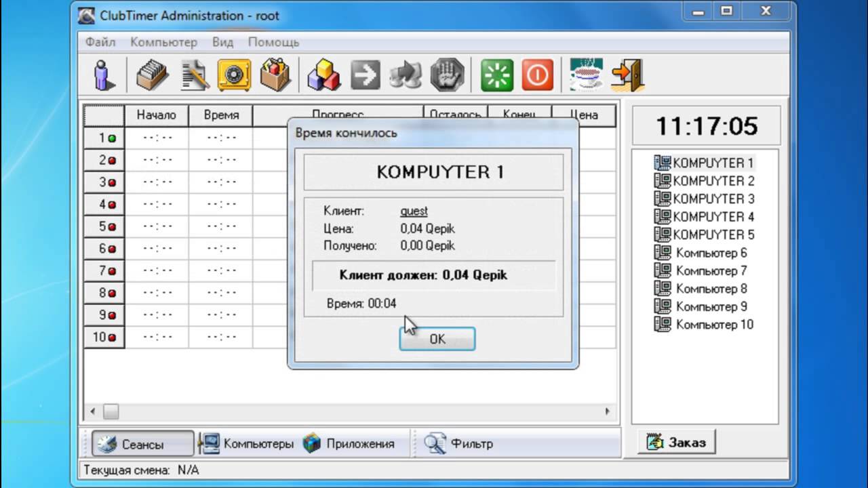Close the ClubTimer Administration window
Screen dimensions: 868x488
pos(766,12)
